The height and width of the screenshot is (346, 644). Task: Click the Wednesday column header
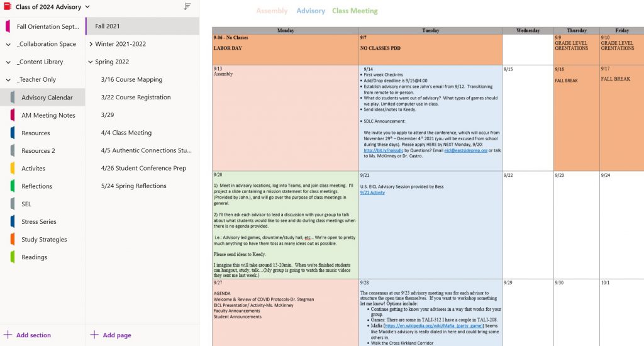point(528,30)
